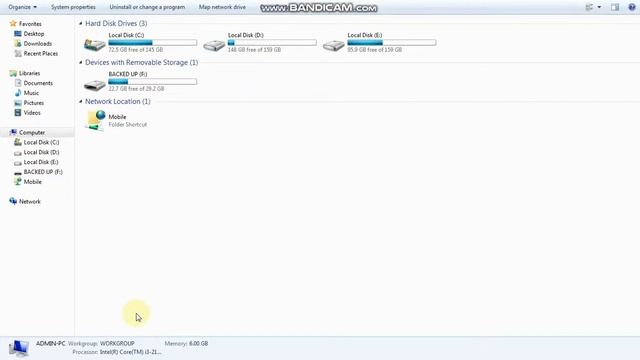
Task: Select Local Disk (E:) large drive icon
Action: pos(334,45)
